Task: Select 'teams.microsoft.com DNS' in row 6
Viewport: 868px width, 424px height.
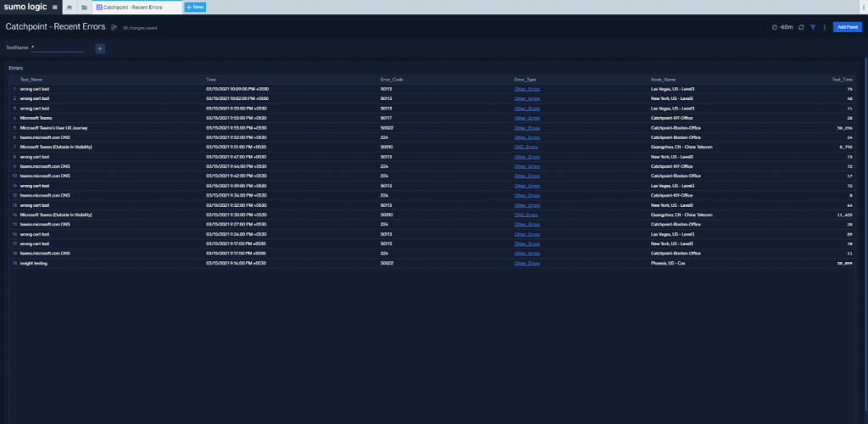Action: click(45, 137)
